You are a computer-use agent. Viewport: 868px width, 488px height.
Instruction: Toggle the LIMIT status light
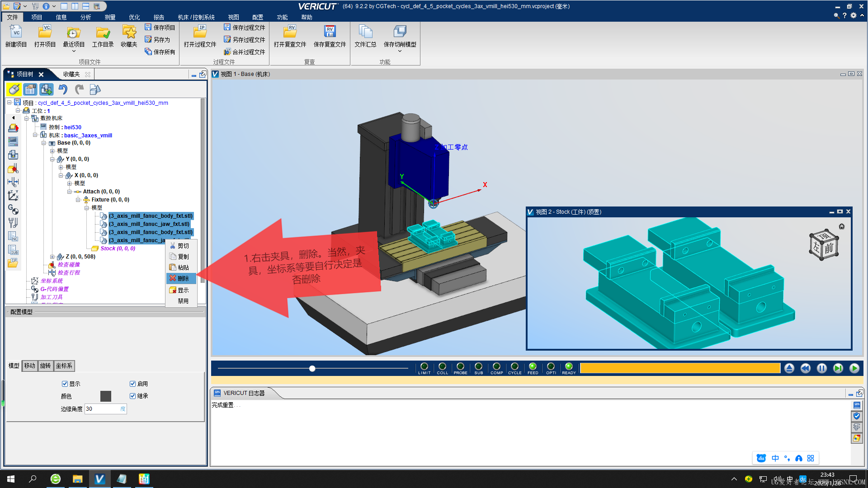[x=424, y=366]
